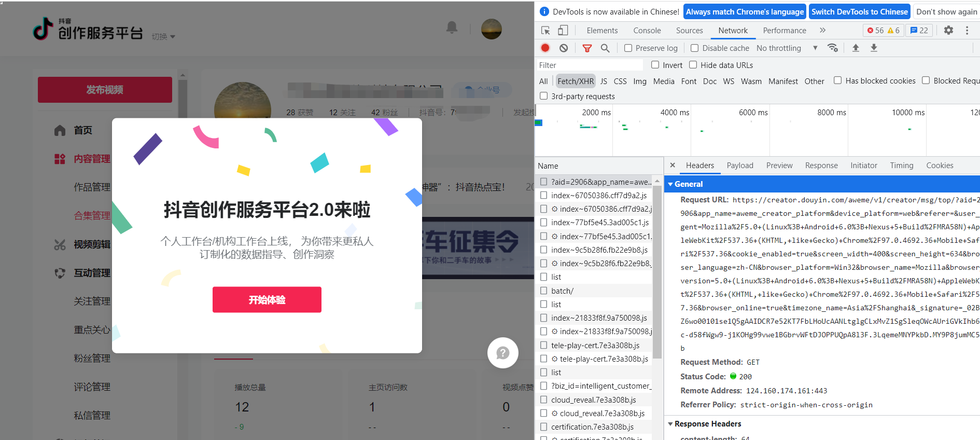Select the index~67050386.cff7d9a2.js request
This screenshot has height=440, width=980.
tap(599, 195)
